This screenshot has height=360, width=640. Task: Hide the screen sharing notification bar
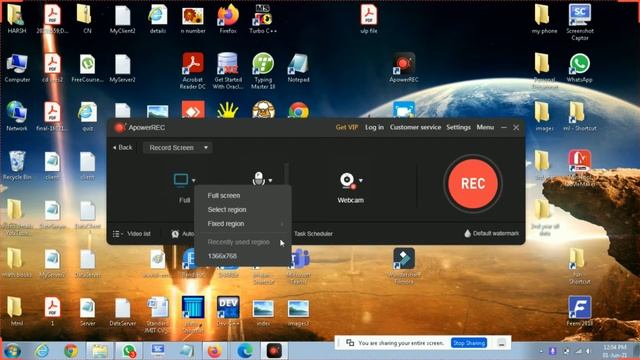(x=502, y=343)
